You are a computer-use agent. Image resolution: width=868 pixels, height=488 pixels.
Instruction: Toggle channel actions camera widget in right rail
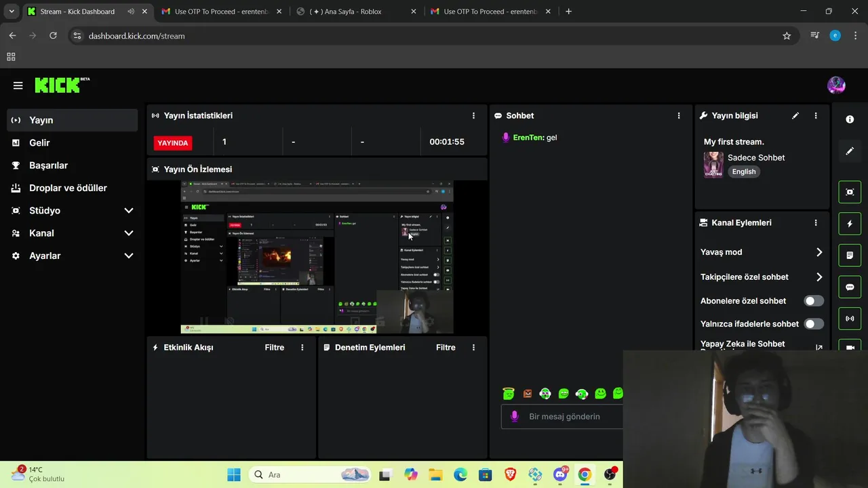850,346
